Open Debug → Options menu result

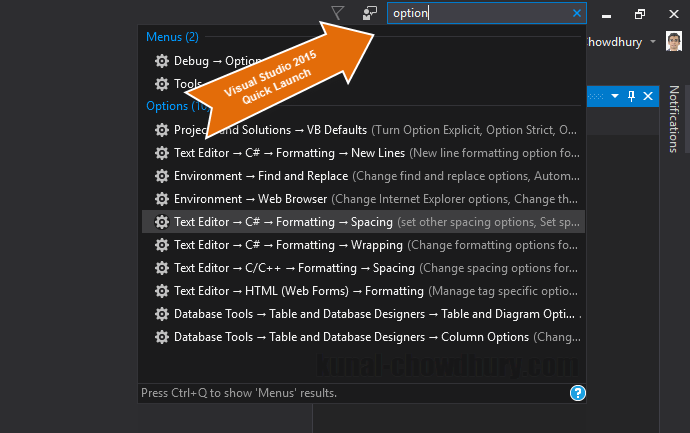point(363,61)
